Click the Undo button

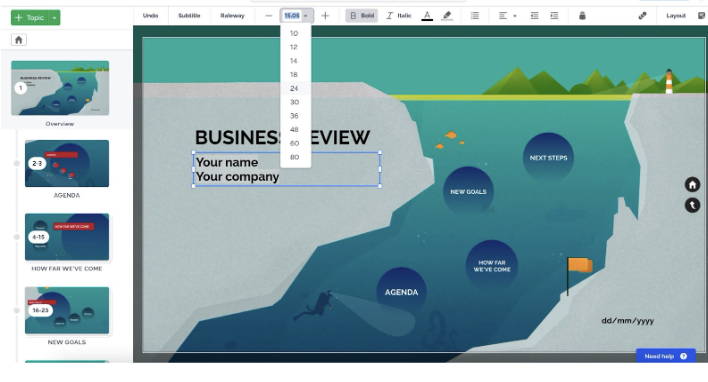click(x=150, y=16)
